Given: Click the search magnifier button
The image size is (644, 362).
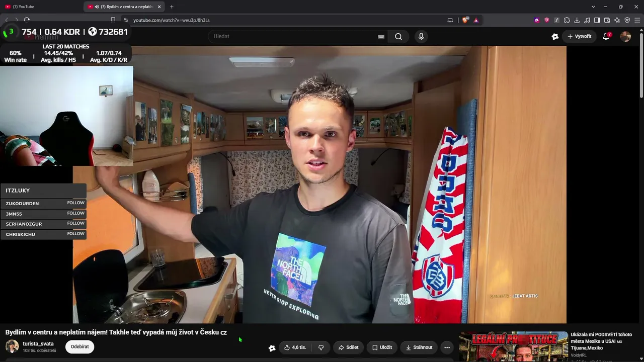Looking at the screenshot, I should [398, 36].
